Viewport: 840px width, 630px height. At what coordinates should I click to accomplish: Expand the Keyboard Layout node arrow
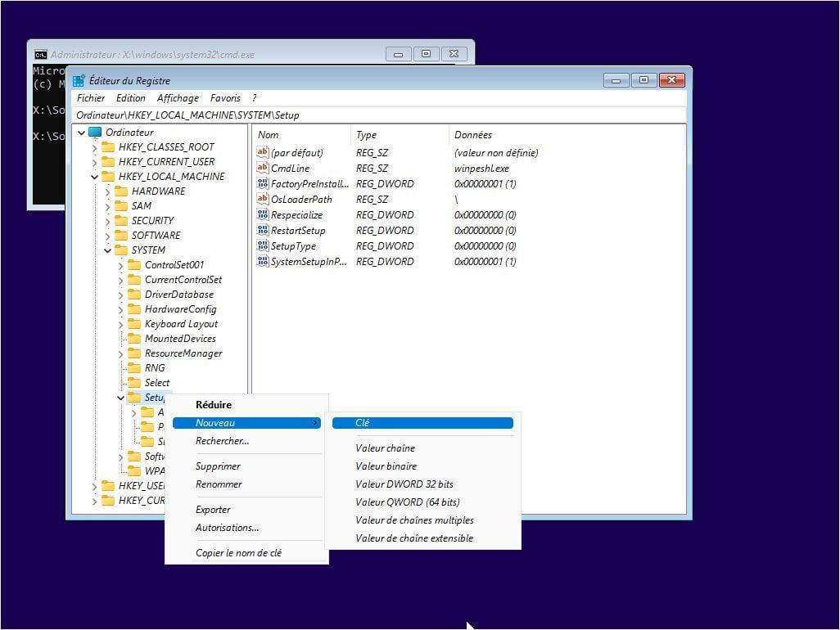(121, 324)
